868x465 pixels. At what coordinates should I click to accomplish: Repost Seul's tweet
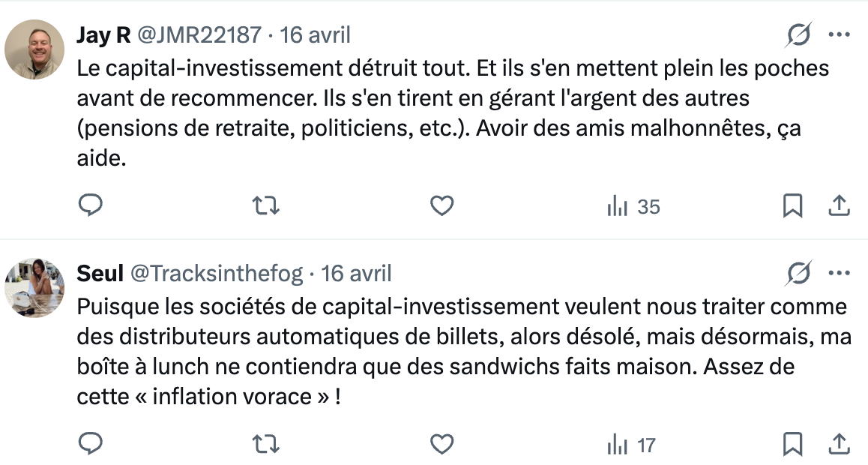tap(266, 444)
